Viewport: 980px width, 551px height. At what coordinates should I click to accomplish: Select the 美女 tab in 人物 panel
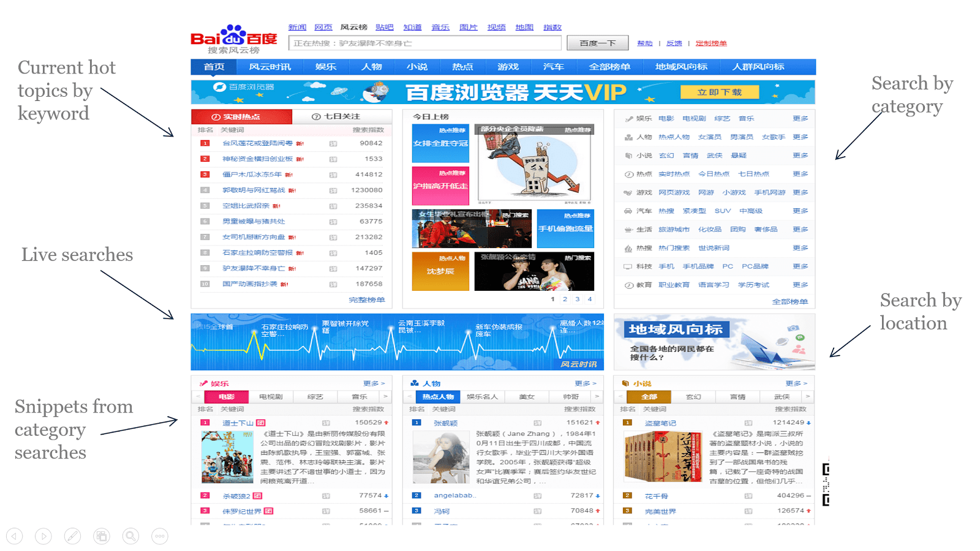click(x=527, y=397)
